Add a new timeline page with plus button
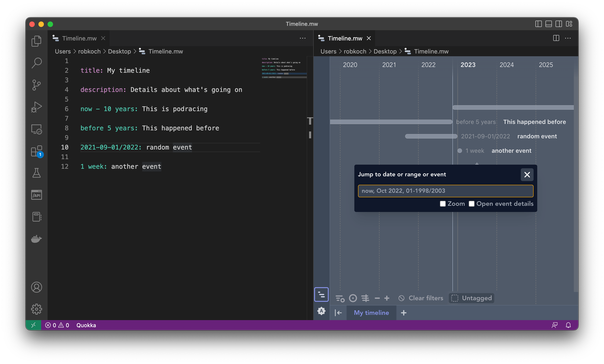This screenshot has height=364, width=604. pyautogui.click(x=404, y=313)
